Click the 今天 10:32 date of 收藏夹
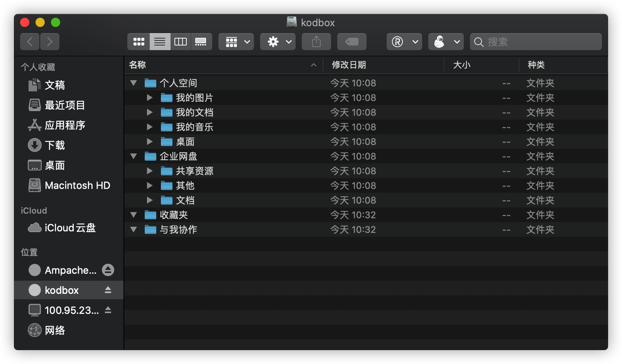Viewport: 622px width, 364px height. (x=353, y=215)
